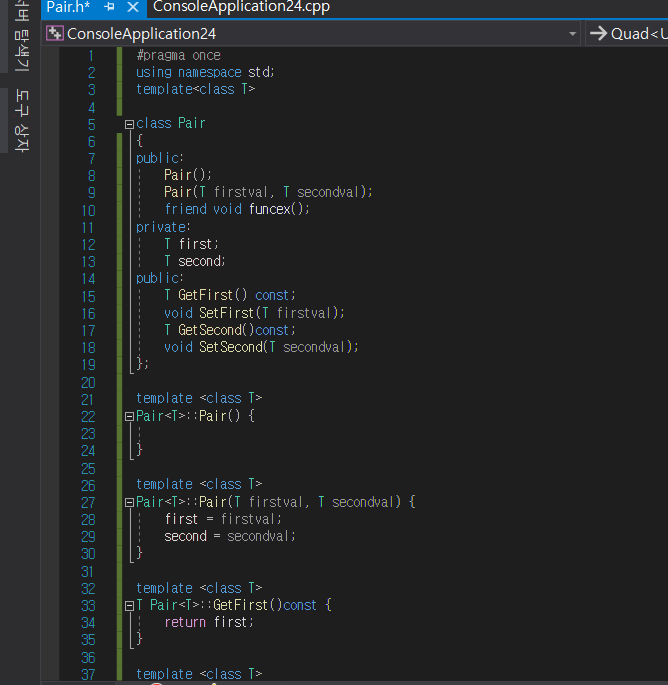Viewport: 668px width, 685px height.
Task: Click 'private:' access specifier
Action: click(163, 227)
